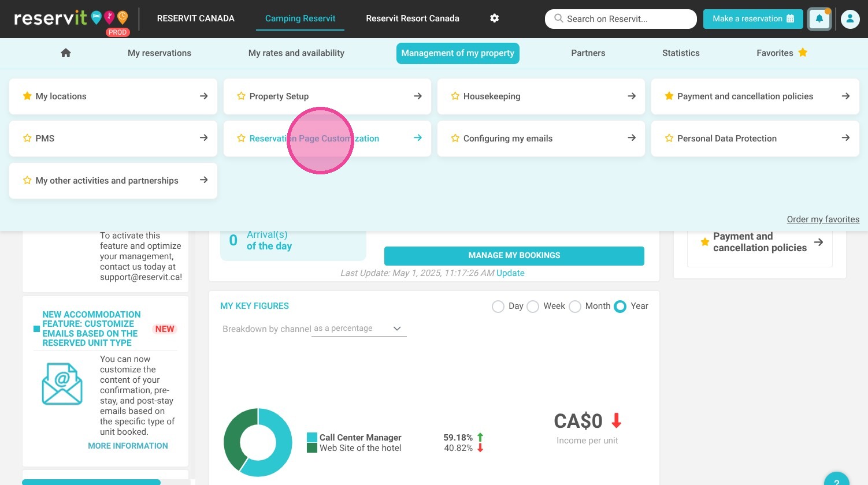868x485 pixels.
Task: Open the Statistics menu
Action: [x=681, y=53]
